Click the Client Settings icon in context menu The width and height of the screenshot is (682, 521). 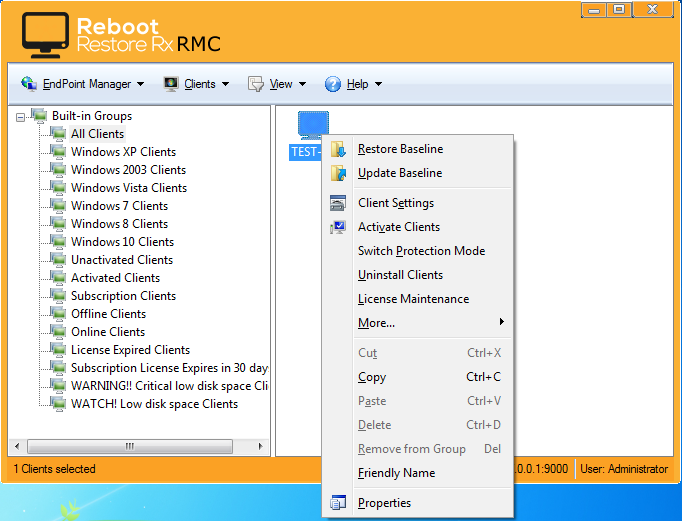338,203
